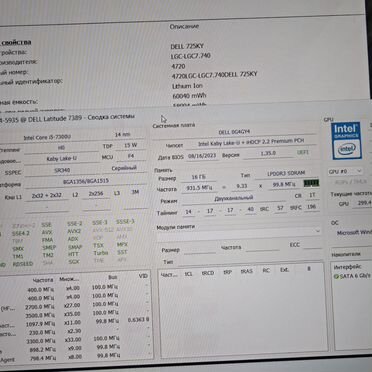This screenshot has width=372, height=372.
Task: Click the memory size 16 ГБ field
Action: point(199,177)
